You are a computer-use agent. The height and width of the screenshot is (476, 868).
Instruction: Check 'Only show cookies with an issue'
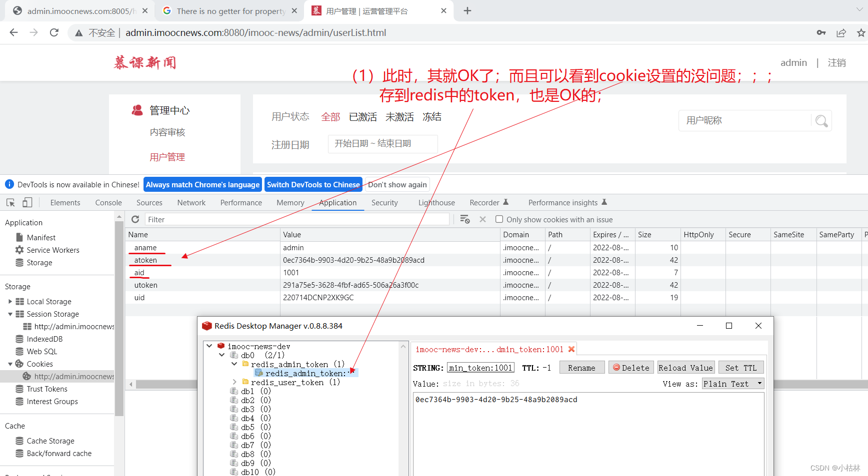(499, 219)
